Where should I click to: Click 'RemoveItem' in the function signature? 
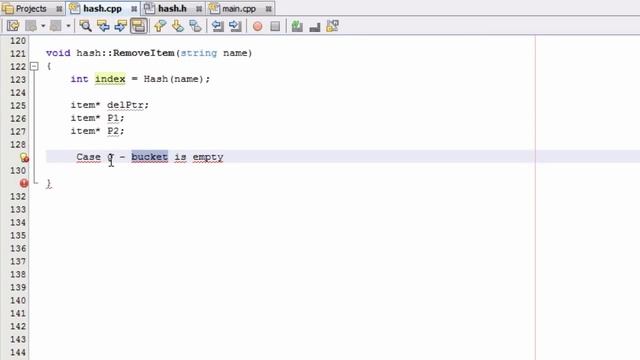pyautogui.click(x=144, y=53)
